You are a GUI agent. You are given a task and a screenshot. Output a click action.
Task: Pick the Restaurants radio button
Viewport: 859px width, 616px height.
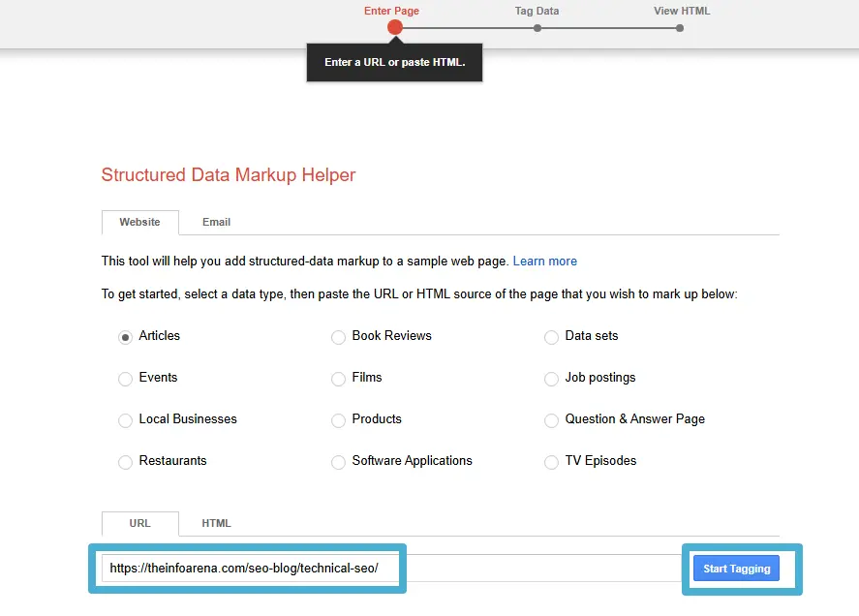tap(125, 462)
